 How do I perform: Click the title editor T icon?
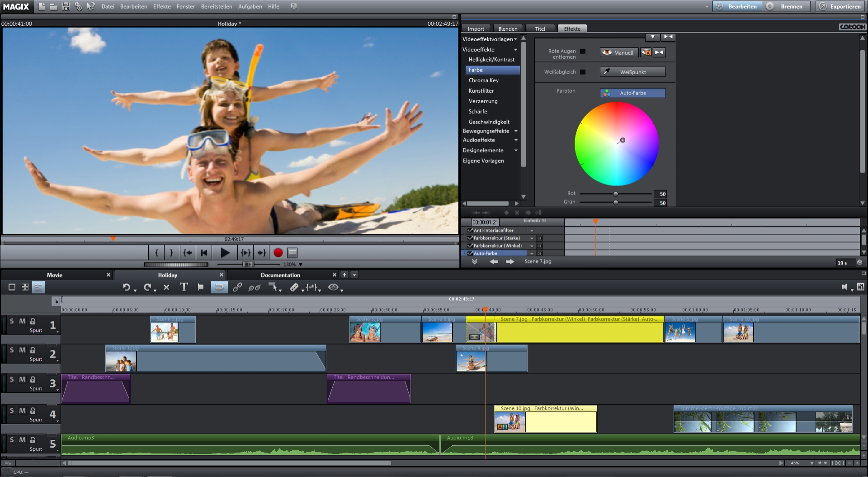pos(184,287)
